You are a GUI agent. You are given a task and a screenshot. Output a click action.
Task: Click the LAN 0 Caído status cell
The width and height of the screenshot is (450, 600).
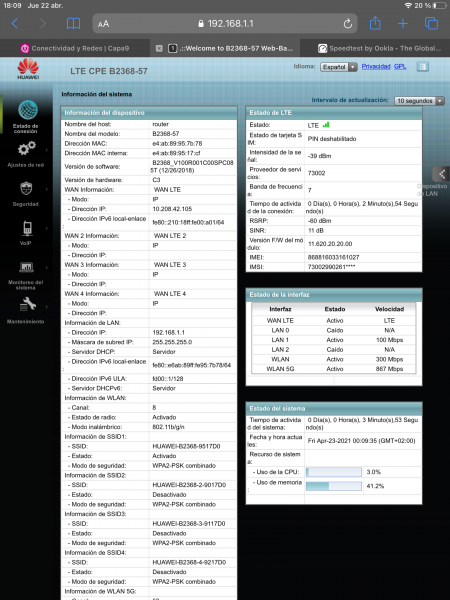(335, 330)
